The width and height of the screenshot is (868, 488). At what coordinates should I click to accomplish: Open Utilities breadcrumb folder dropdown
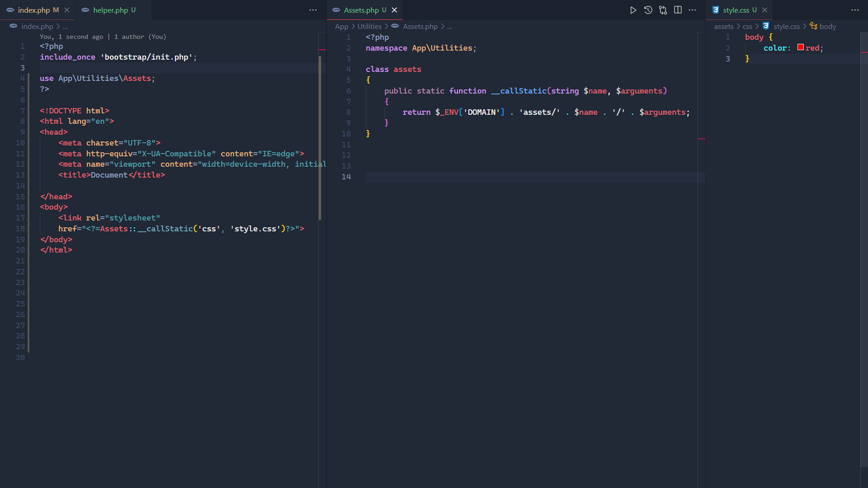(369, 26)
